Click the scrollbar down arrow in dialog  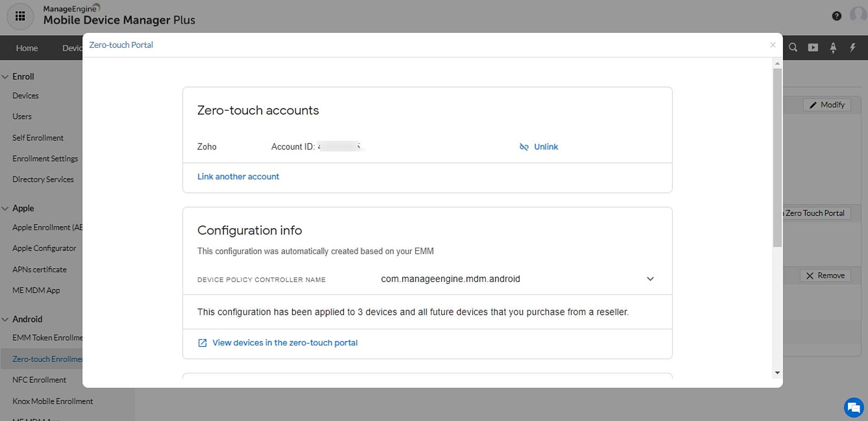778,373
